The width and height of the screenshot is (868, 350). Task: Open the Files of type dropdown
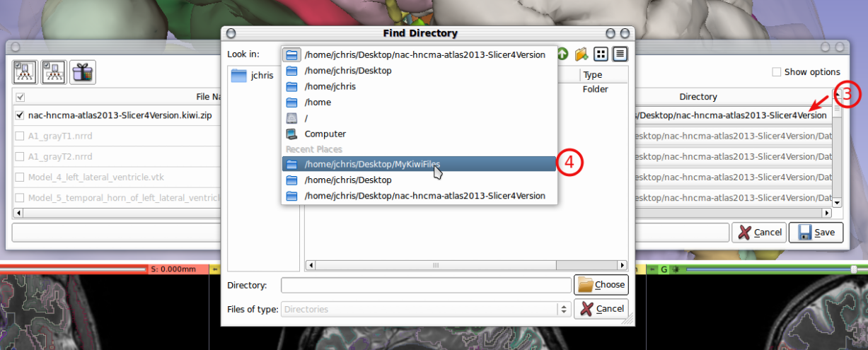click(x=426, y=309)
